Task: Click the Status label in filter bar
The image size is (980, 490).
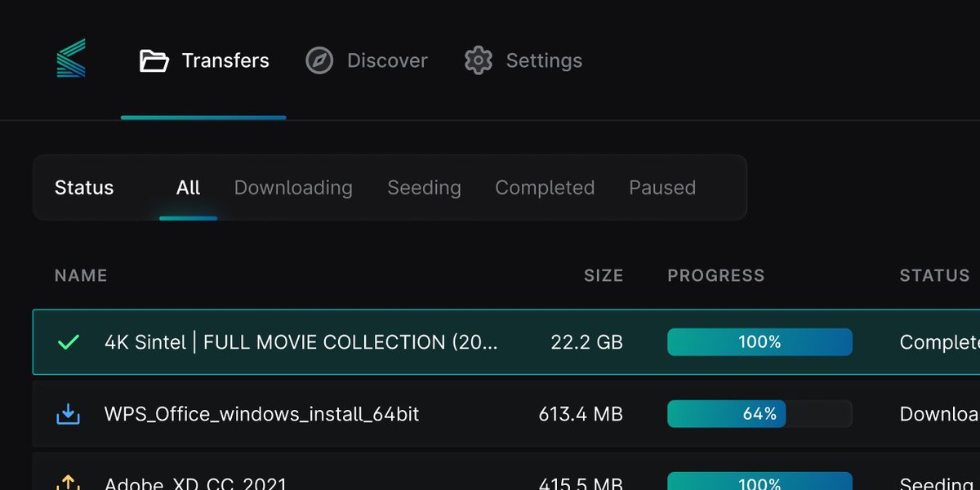Action: [84, 188]
